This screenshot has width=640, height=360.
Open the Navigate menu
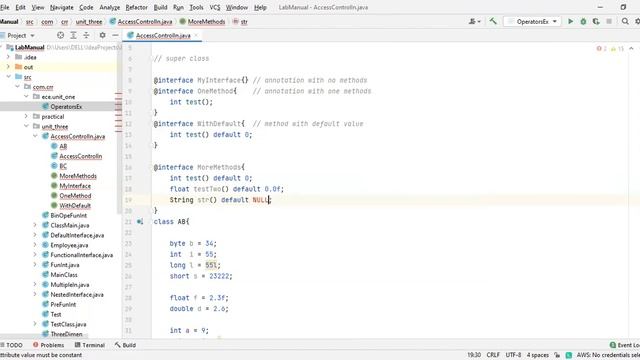point(62,7)
